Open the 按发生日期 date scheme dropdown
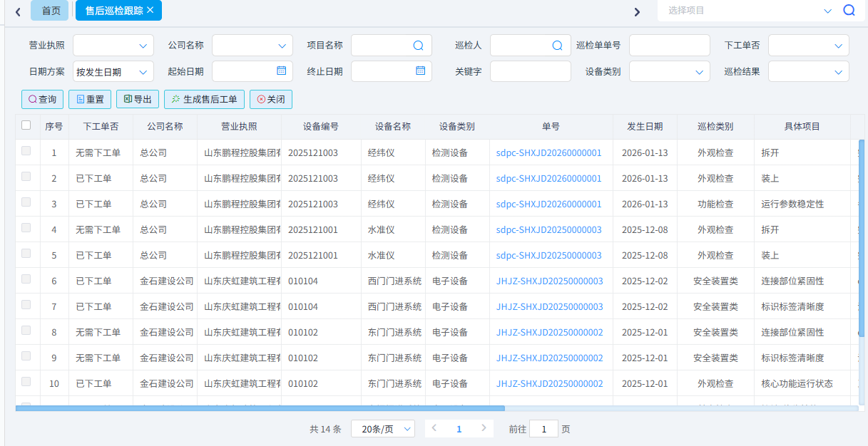The width and height of the screenshot is (868, 446). click(x=112, y=71)
